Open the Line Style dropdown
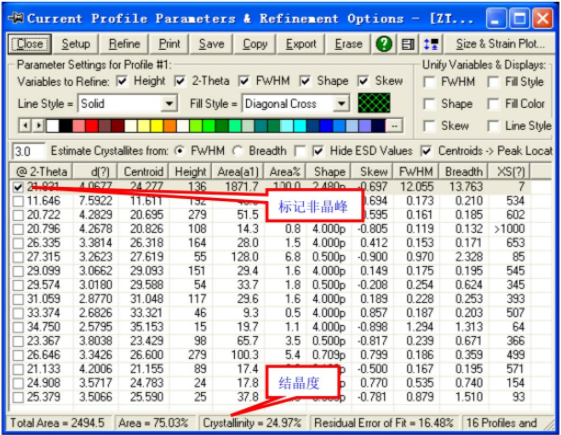Screen dimensions: 561x435 (128, 104)
